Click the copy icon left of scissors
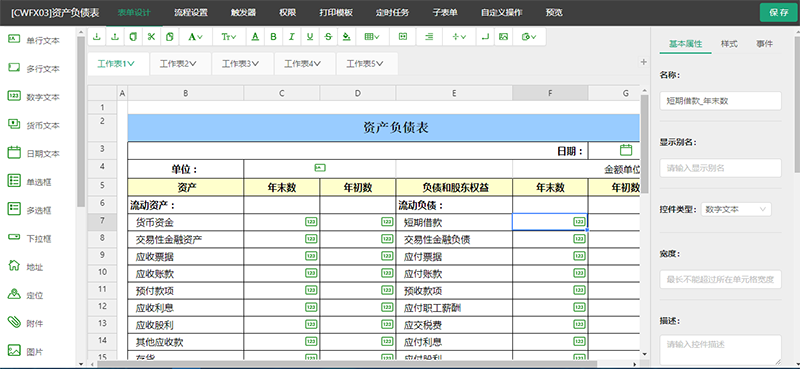Viewport: 800px width, 369px height. 133,37
